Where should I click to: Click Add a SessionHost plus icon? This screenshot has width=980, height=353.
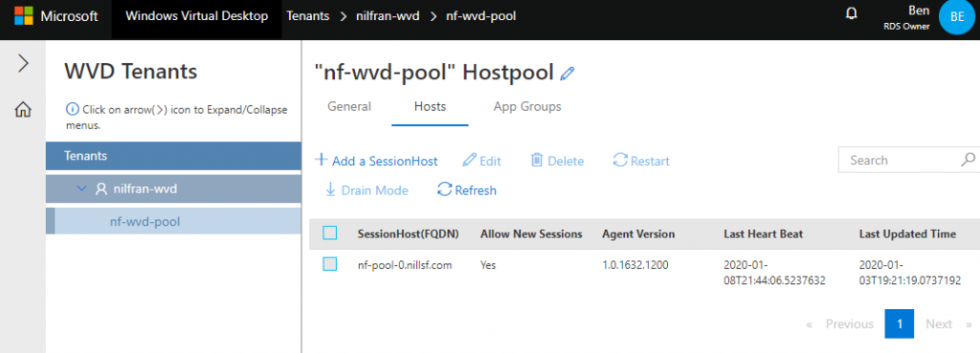point(321,160)
